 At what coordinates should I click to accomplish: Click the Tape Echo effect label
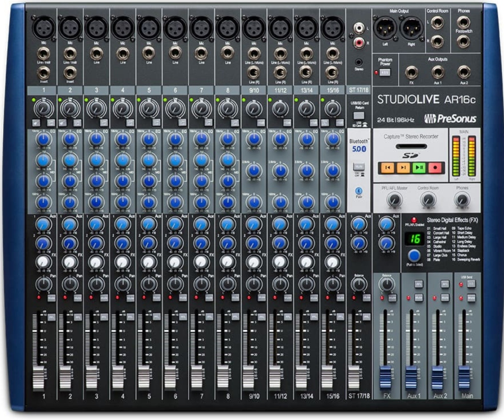click(464, 228)
